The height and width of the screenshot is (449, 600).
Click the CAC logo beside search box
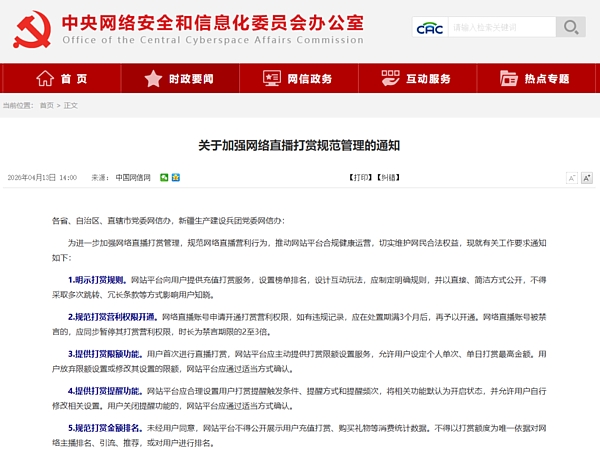tap(431, 27)
